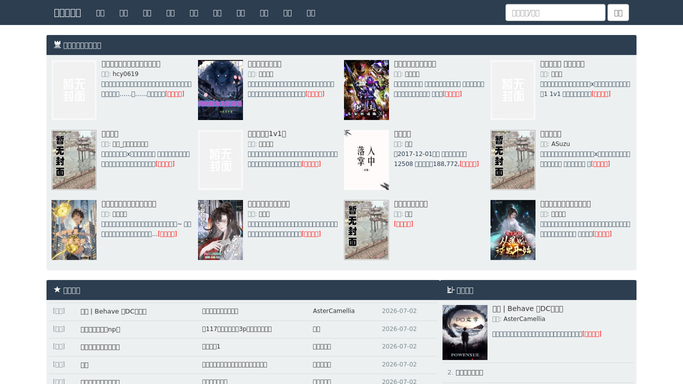Click the search button beside the search field
The height and width of the screenshot is (384, 683).
point(618,13)
